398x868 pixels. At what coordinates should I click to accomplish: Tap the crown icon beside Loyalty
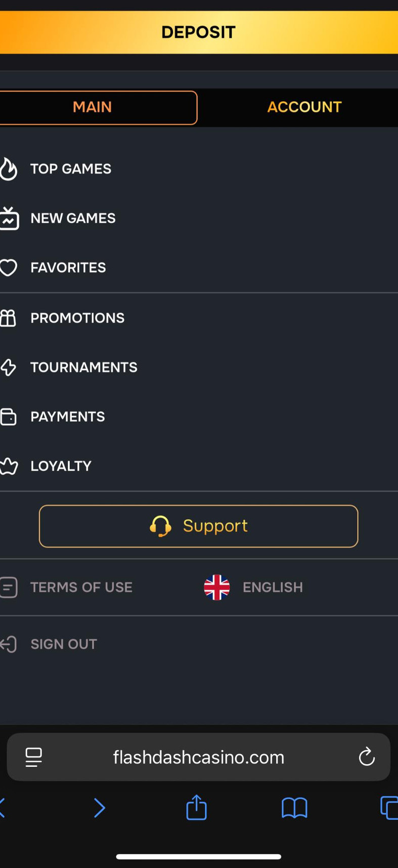8,466
